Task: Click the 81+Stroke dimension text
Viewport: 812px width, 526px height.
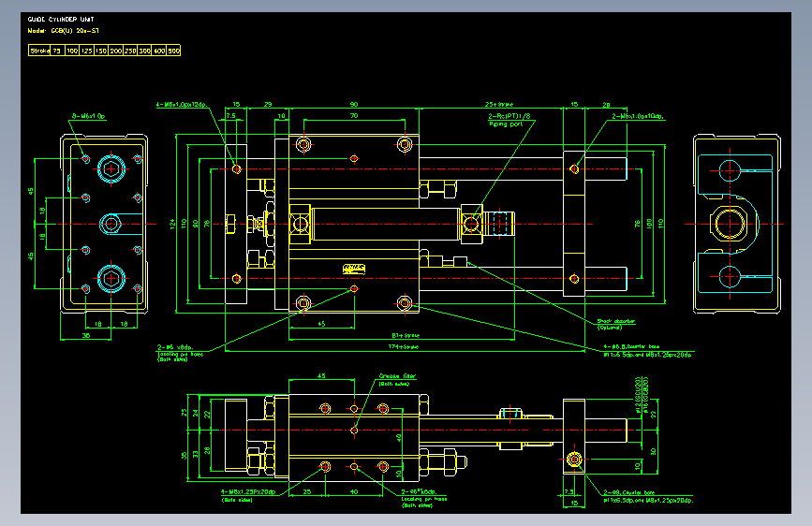Action: point(406,335)
